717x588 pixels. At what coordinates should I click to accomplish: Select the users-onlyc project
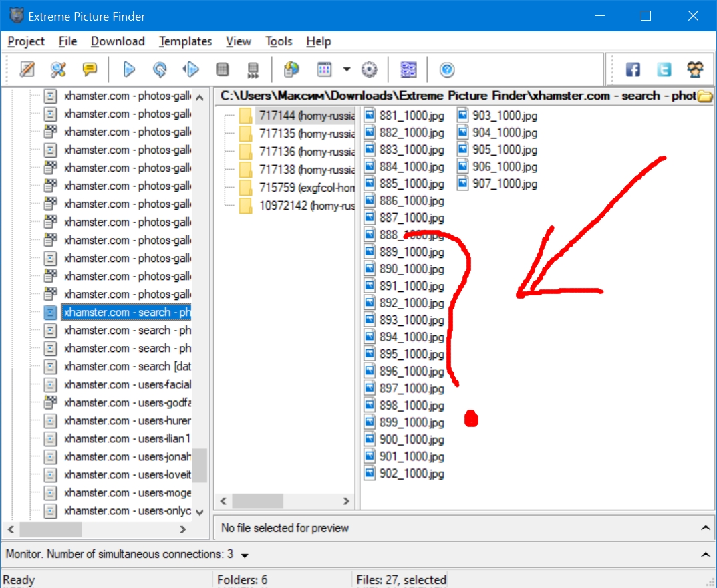(x=128, y=511)
